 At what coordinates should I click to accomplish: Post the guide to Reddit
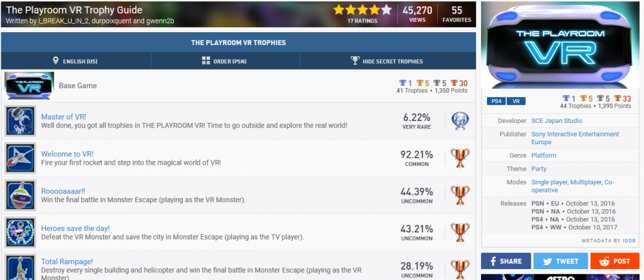coord(615,261)
